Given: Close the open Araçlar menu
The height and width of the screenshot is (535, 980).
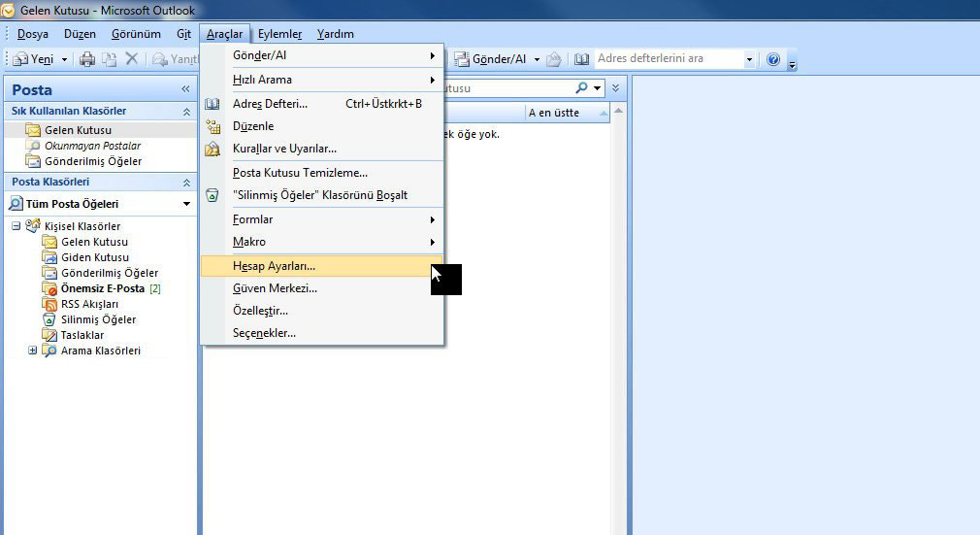Looking at the screenshot, I should 224,34.
